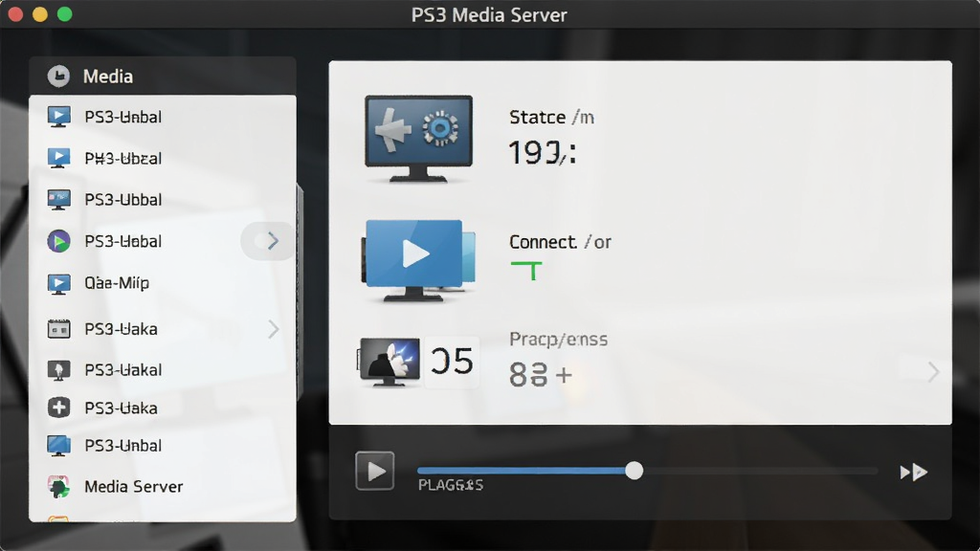Click the Connect. /or label
Image resolution: width=980 pixels, height=551 pixels.
point(560,242)
